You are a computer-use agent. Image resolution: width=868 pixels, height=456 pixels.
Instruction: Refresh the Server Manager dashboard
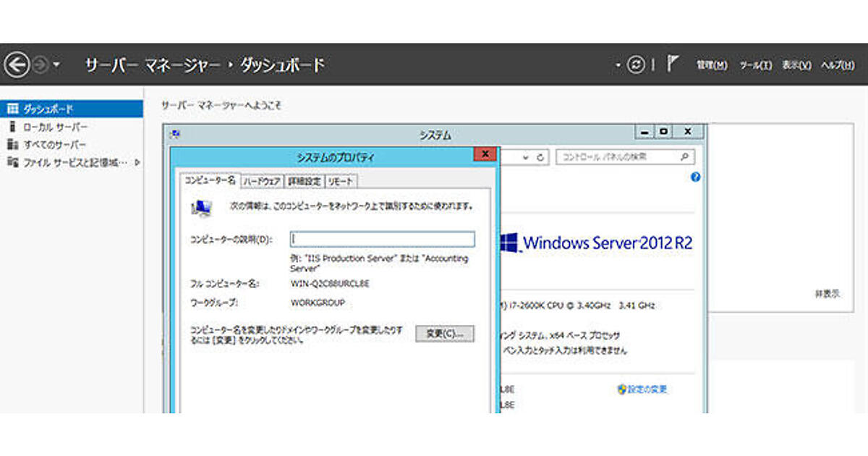[636, 65]
